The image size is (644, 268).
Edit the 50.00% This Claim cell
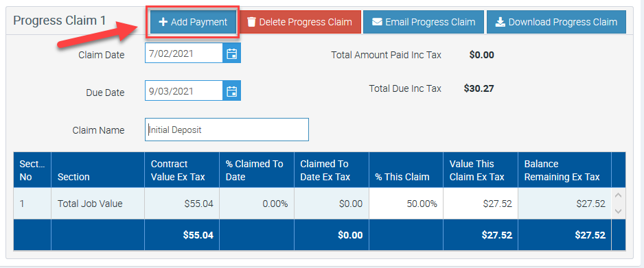(x=406, y=204)
